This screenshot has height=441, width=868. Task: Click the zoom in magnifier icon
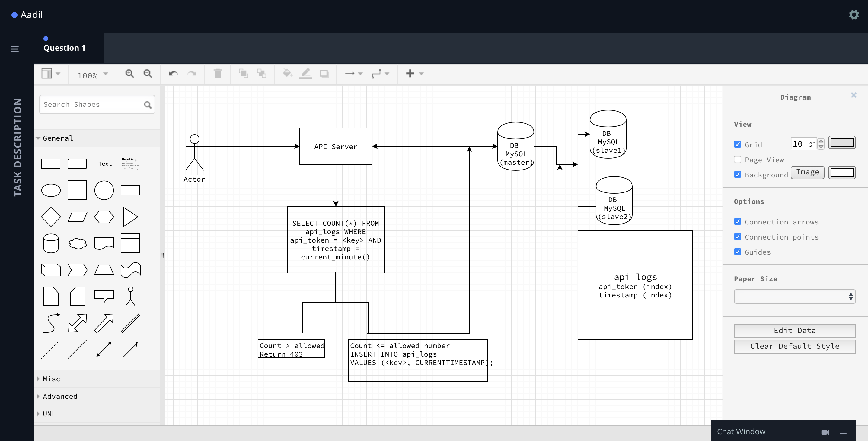pyautogui.click(x=130, y=73)
